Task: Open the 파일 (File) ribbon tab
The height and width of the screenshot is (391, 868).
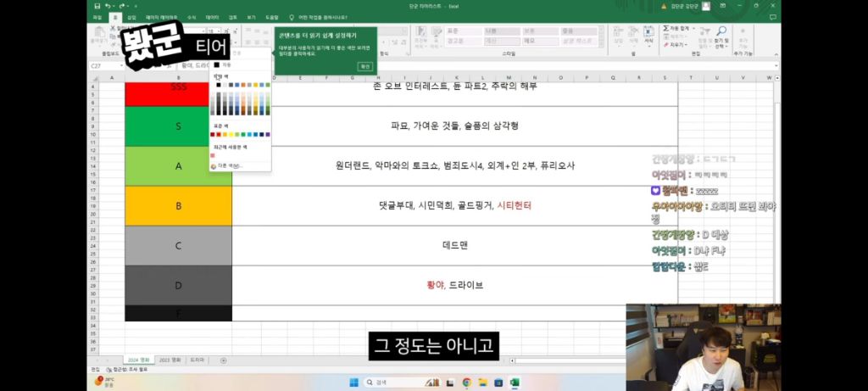Action: tap(97, 17)
